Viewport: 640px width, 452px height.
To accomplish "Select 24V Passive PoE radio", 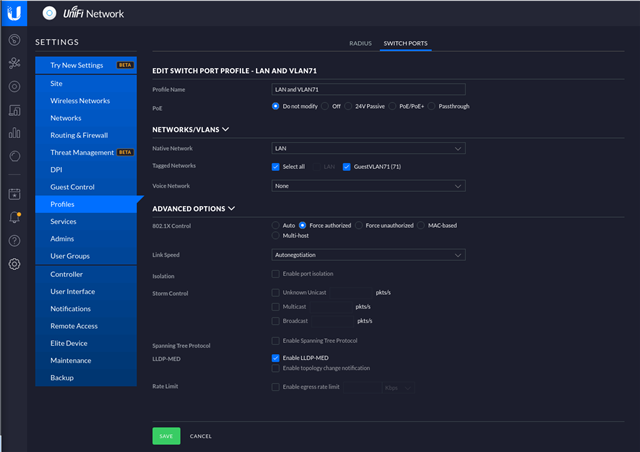I will [348, 106].
